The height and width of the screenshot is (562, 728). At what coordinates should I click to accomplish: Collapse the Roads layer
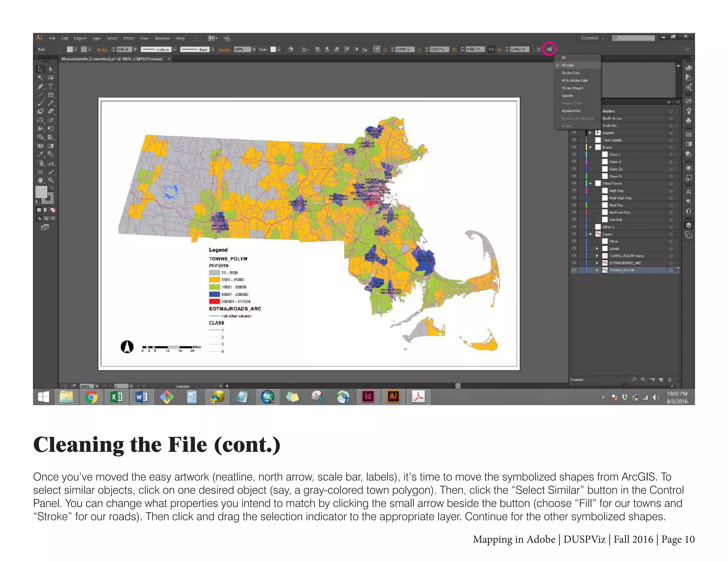click(590, 147)
